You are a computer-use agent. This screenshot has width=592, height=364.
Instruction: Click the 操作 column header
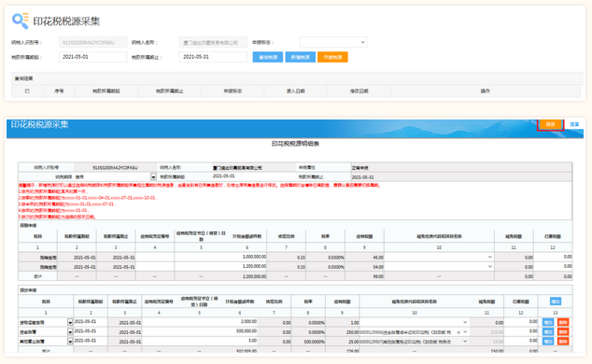[486, 91]
